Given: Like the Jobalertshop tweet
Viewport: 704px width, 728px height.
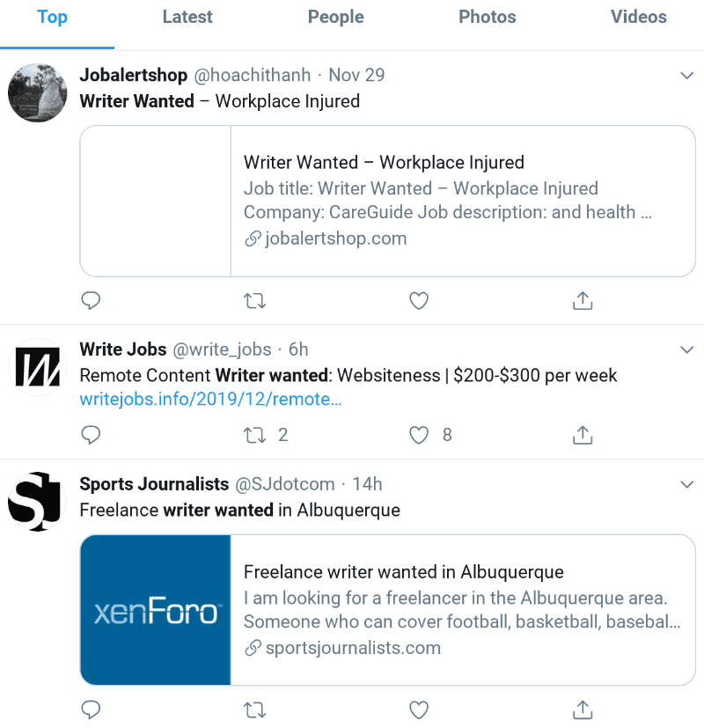Looking at the screenshot, I should coord(418,300).
